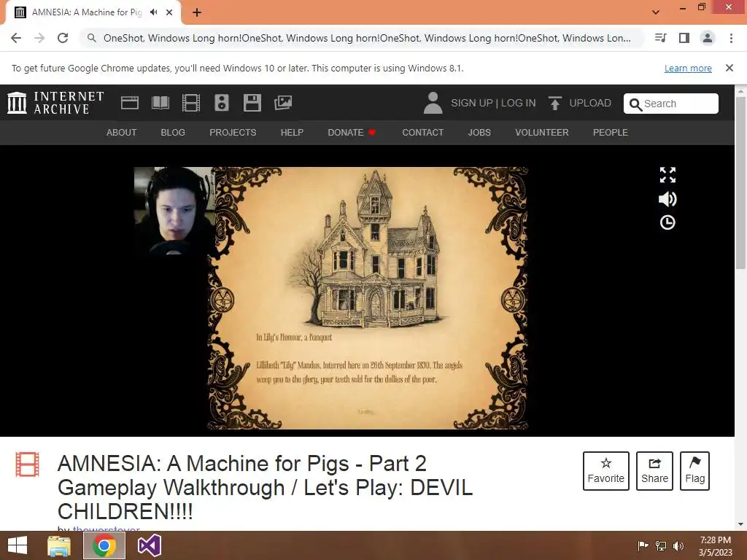This screenshot has width=747, height=560.
Task: Open the PROJECTS menu item
Action: (x=233, y=133)
